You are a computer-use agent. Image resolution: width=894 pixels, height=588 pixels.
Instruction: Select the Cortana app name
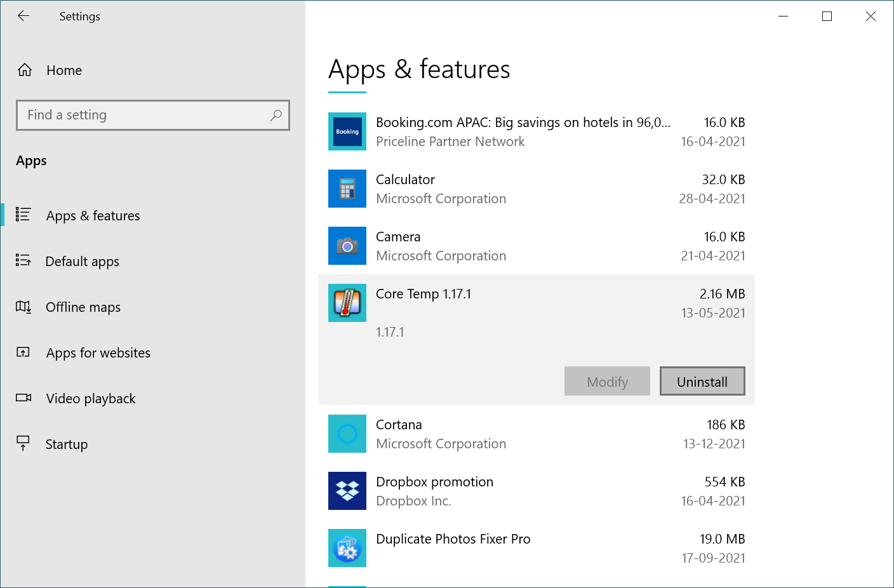click(x=399, y=425)
